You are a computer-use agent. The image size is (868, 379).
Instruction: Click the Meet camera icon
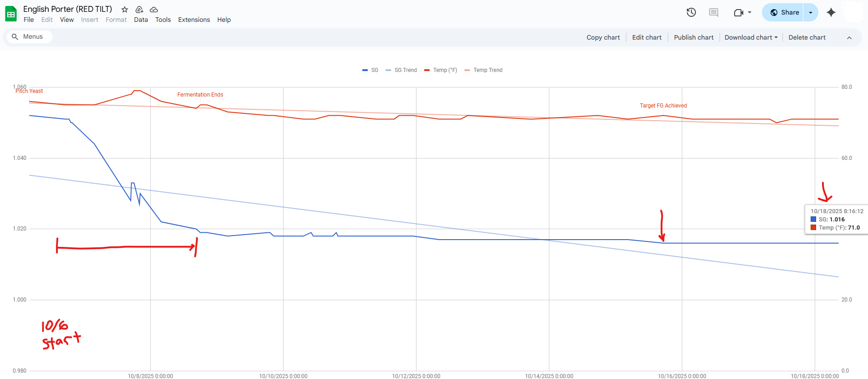739,12
